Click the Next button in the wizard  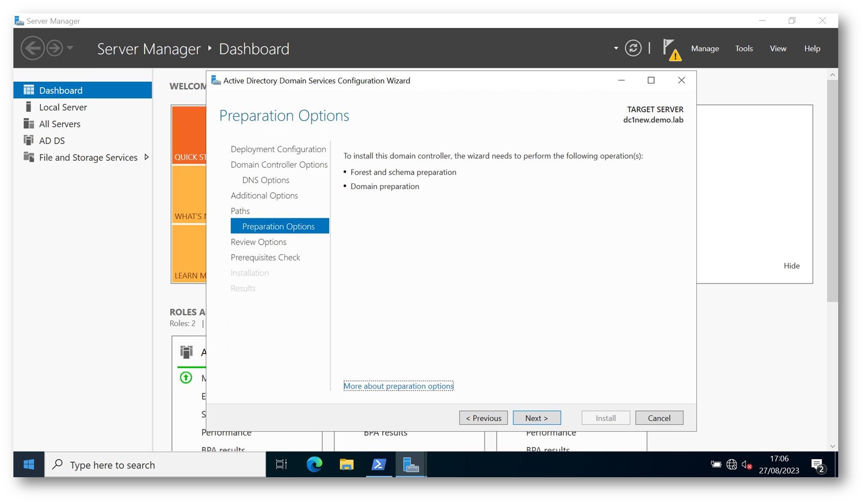pyautogui.click(x=536, y=418)
